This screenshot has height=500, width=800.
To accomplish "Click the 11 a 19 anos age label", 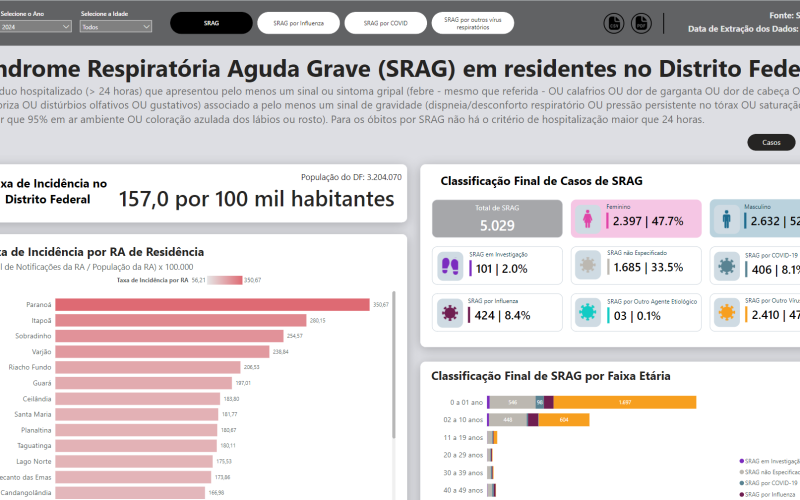I will pyautogui.click(x=463, y=438).
